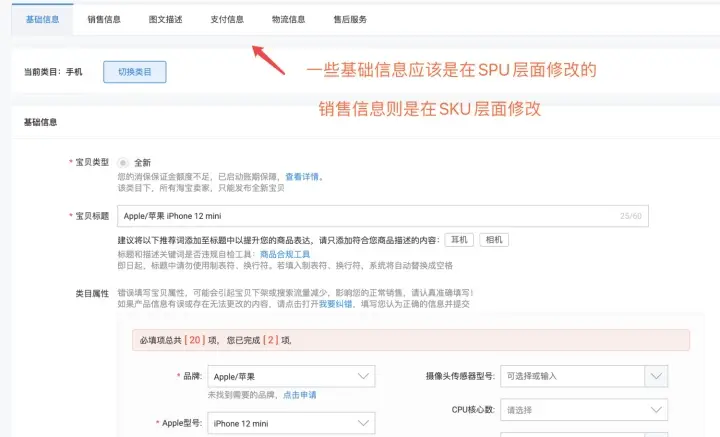Click the 基础信息 tab
This screenshot has width=720, height=437.
click(41, 19)
